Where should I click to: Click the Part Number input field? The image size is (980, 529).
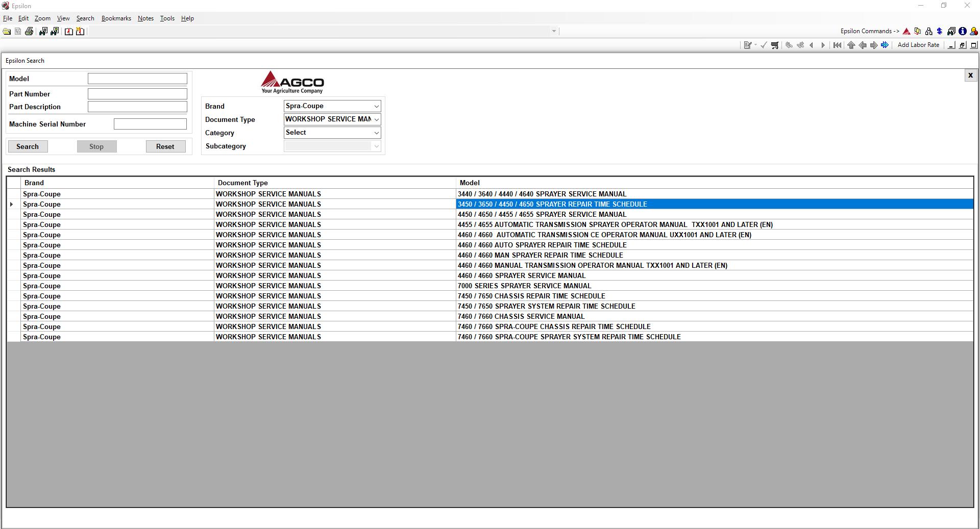click(x=137, y=94)
